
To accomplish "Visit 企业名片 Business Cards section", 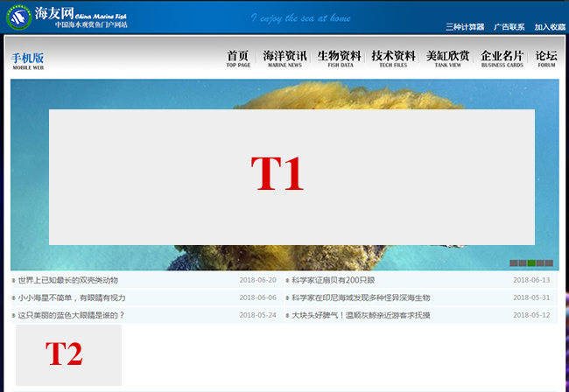I will tap(502, 59).
